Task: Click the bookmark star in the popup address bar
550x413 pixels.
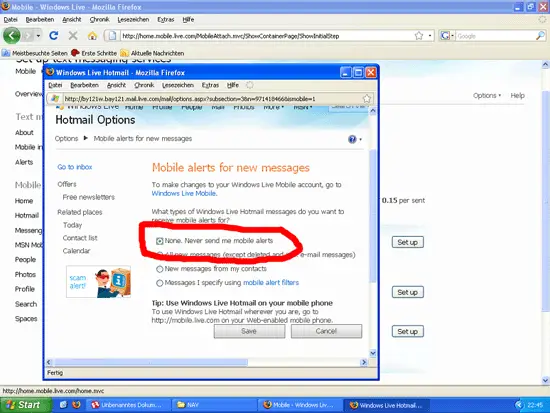Action: [367, 99]
